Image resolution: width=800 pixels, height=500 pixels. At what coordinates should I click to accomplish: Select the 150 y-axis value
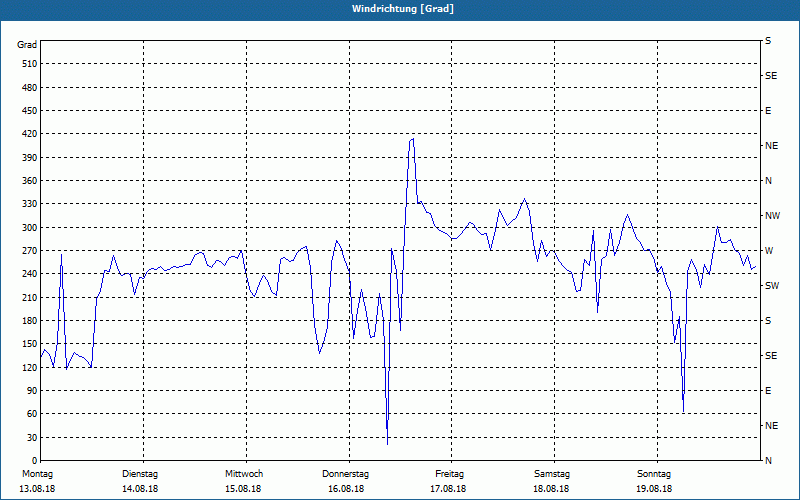click(30, 344)
